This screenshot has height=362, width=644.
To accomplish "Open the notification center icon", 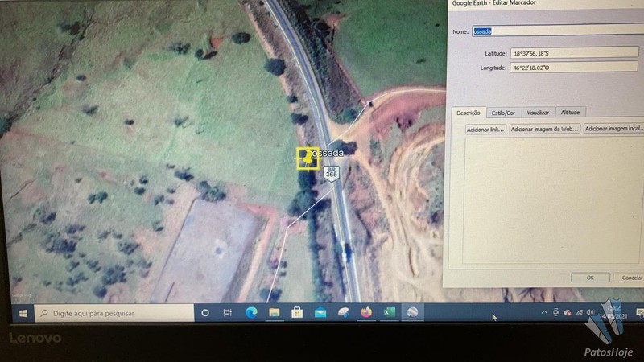I will 639,313.
